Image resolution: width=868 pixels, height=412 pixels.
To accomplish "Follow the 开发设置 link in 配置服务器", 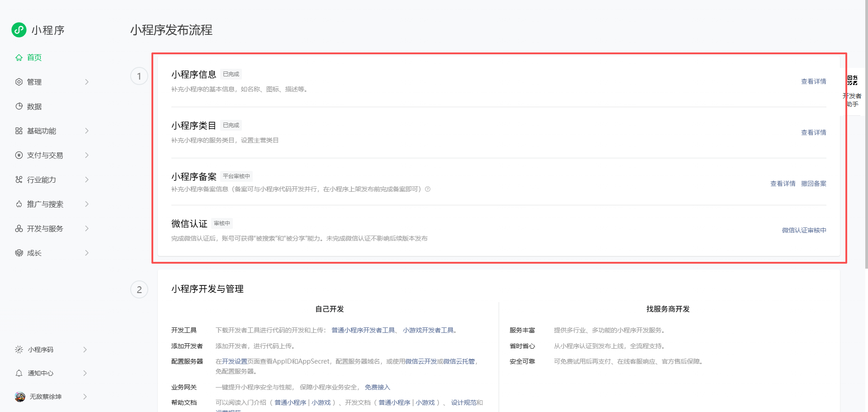I will (235, 361).
